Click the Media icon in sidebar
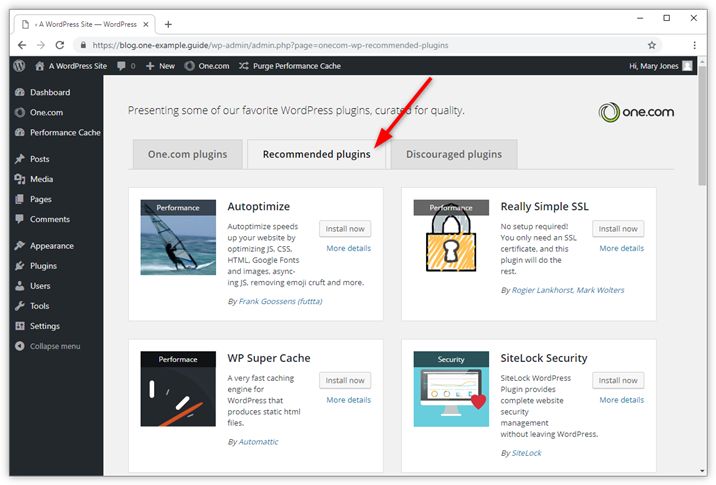This screenshot has width=716, height=485. 20,179
